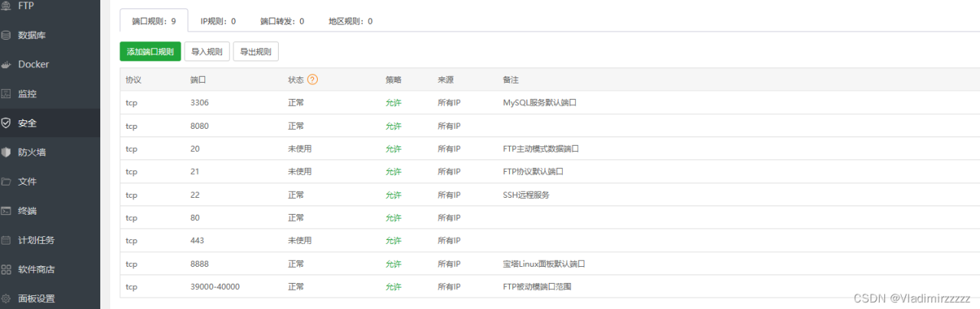
Task: Click the remark FTP被动模端口范围
Action: 537,287
